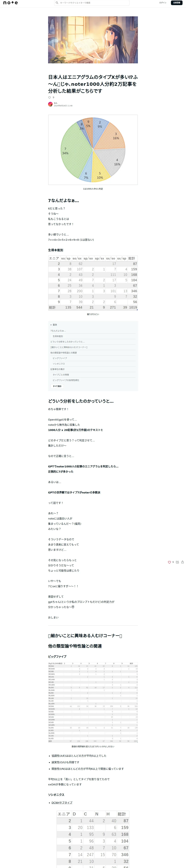Collapse the 目次 table of contents

point(54,325)
